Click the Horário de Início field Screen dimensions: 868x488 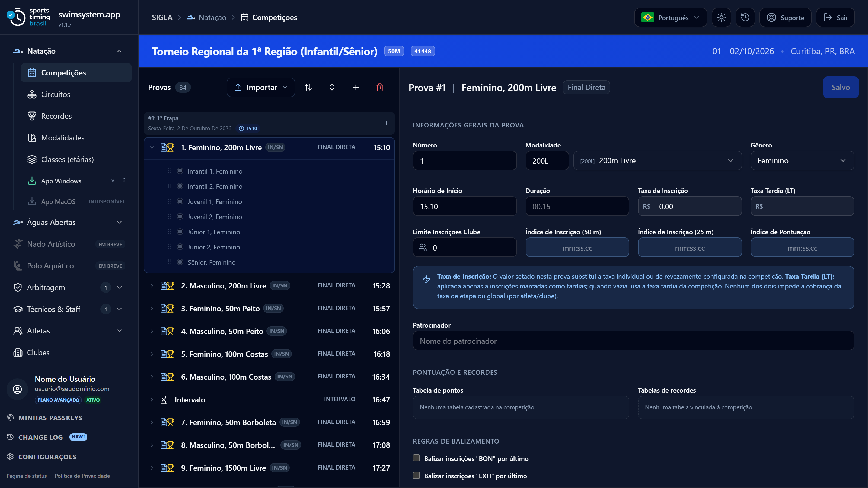pyautogui.click(x=465, y=206)
